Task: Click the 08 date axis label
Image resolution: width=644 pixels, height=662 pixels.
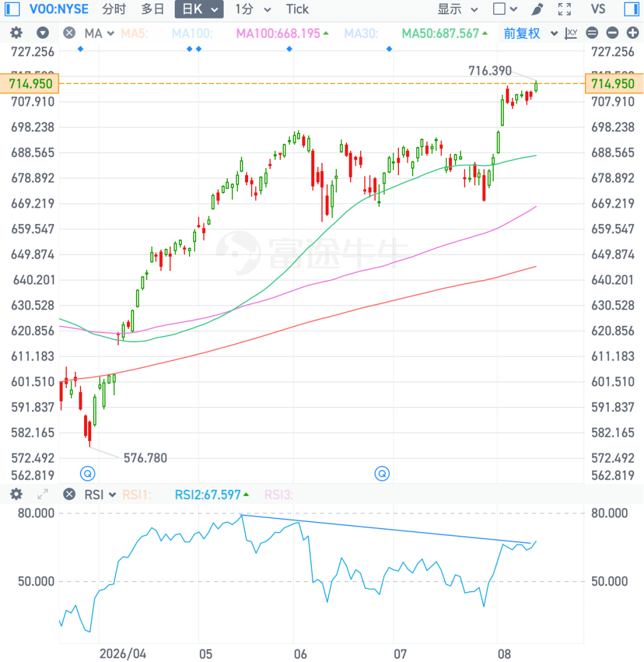Action: (x=504, y=654)
